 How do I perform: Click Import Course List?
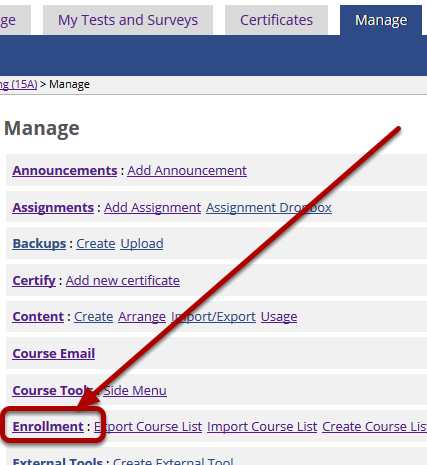coord(262,426)
